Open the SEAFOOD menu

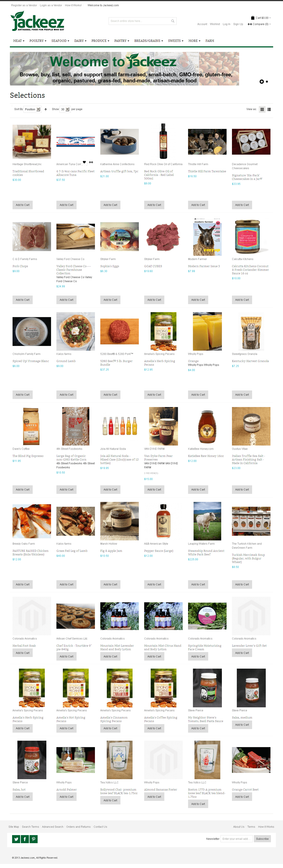click(60, 41)
